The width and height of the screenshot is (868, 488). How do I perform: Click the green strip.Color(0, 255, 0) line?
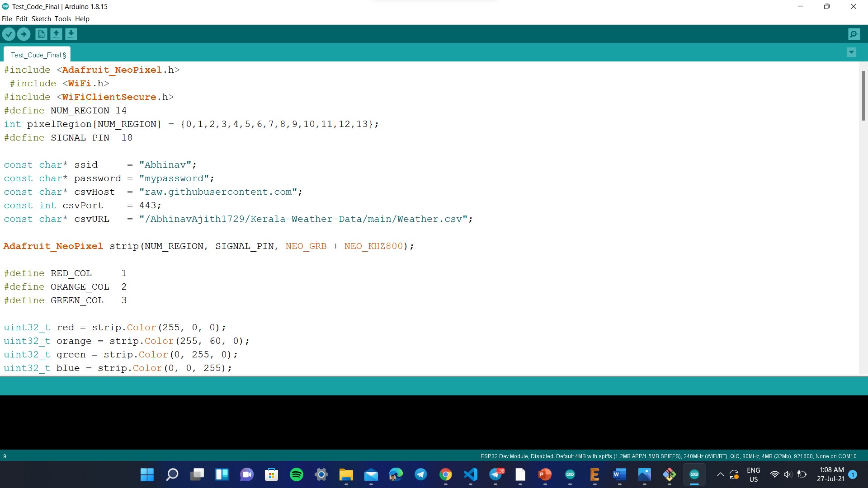[x=121, y=355]
